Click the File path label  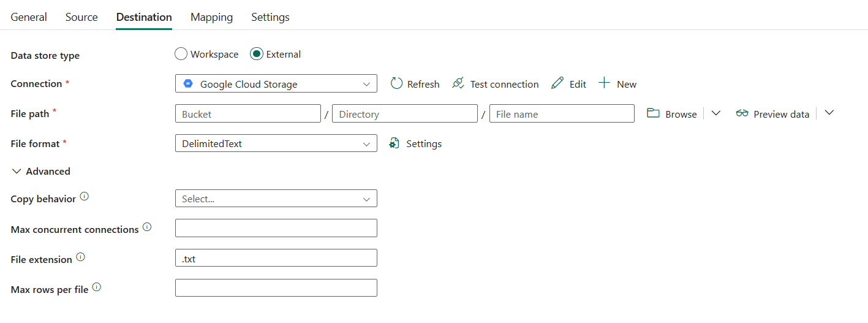point(30,114)
